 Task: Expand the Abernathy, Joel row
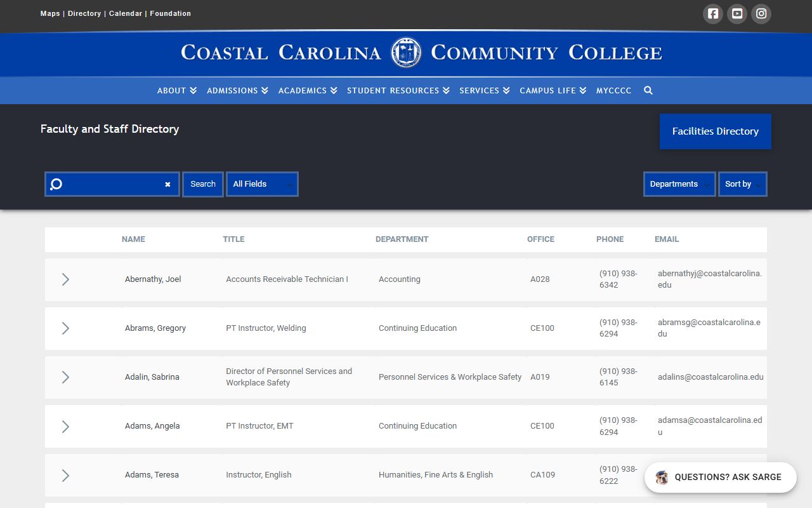(65, 279)
